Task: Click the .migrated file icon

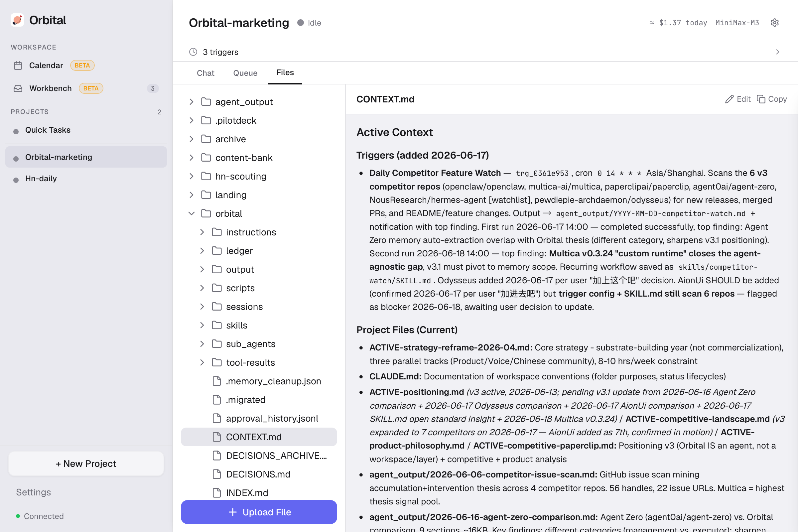Action: tap(217, 400)
